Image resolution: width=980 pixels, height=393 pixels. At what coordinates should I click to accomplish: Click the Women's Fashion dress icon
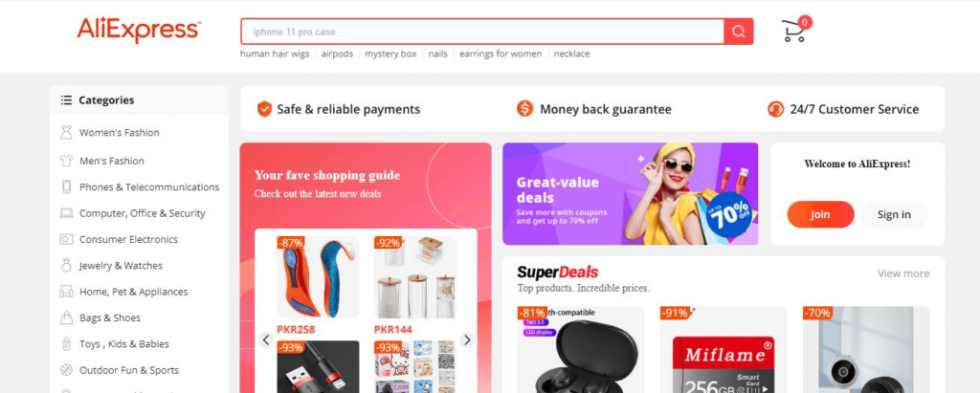click(66, 133)
